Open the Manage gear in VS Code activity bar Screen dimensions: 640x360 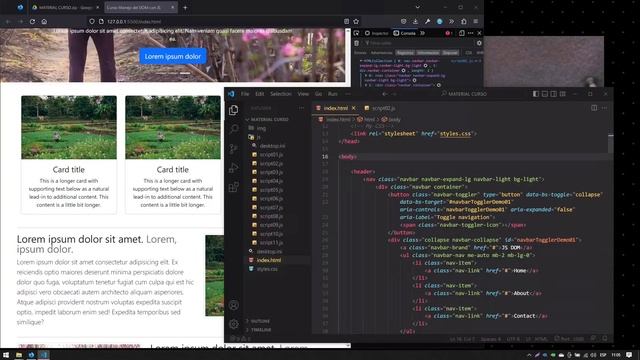pyautogui.click(x=233, y=324)
